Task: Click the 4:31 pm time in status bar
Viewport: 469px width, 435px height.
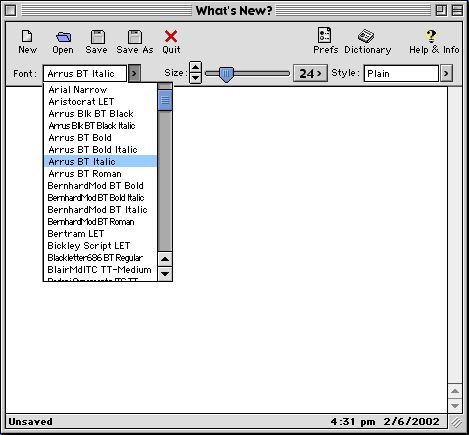Action: (353, 422)
